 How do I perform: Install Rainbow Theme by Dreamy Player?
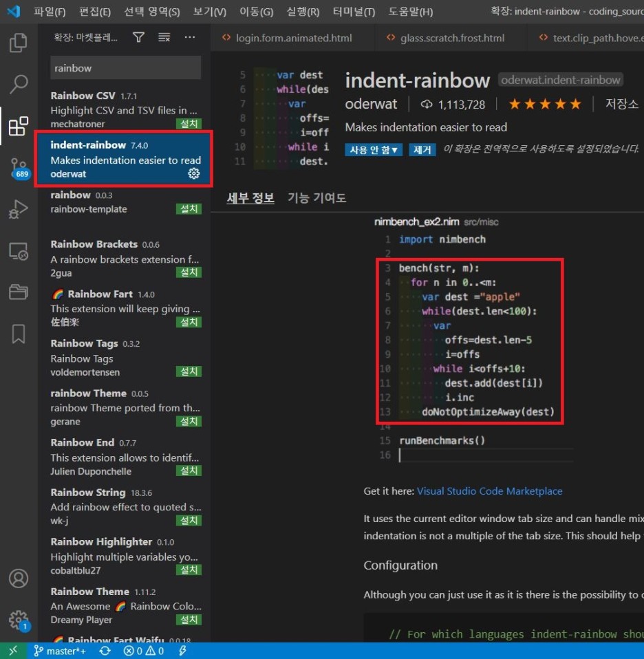189,620
